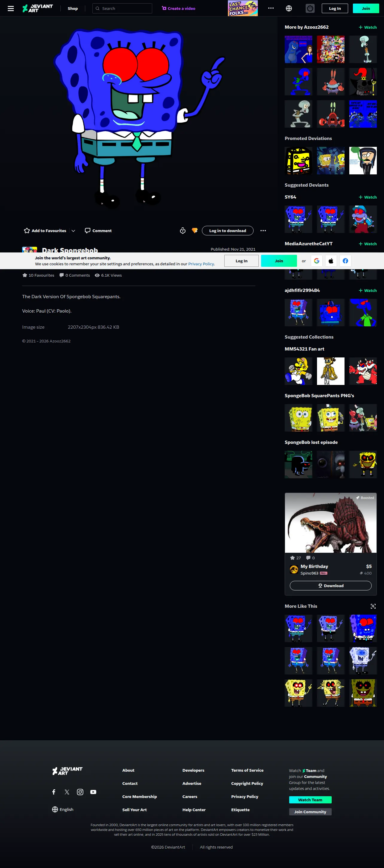Sign in with Apple icon
The width and height of the screenshot is (384, 868).
tap(331, 261)
